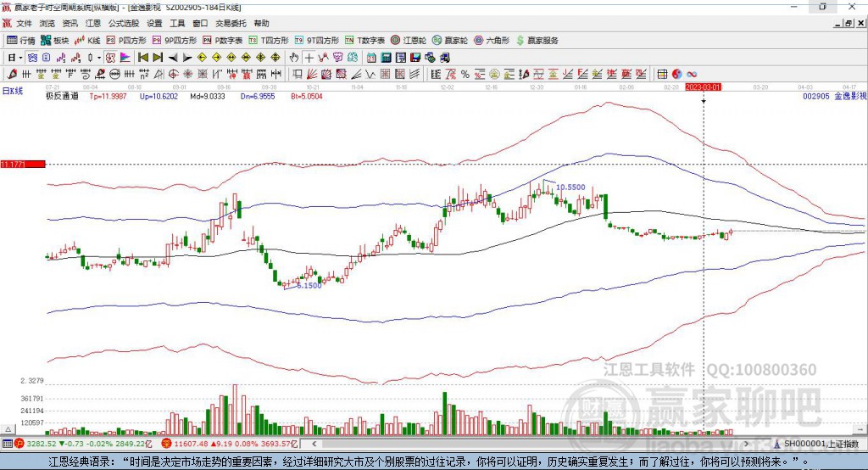868x470 pixels.
Task: Click the 10.5500 high price annotation
Action: pyautogui.click(x=570, y=187)
